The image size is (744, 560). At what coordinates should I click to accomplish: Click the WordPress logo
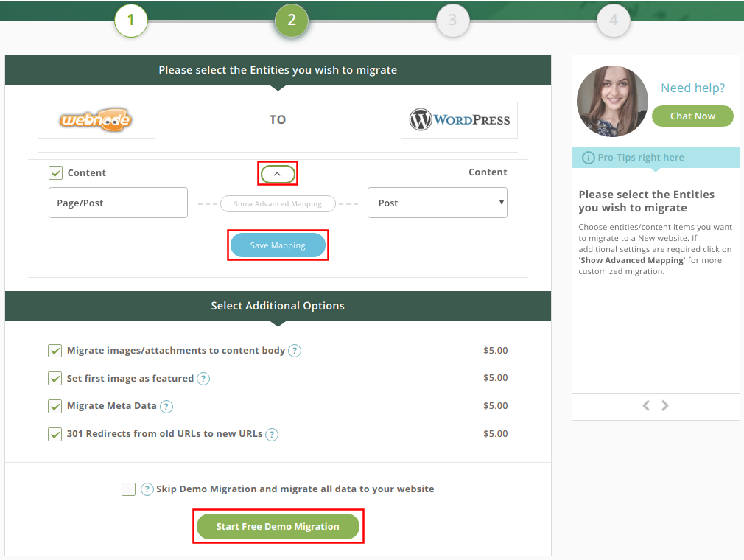coord(460,119)
